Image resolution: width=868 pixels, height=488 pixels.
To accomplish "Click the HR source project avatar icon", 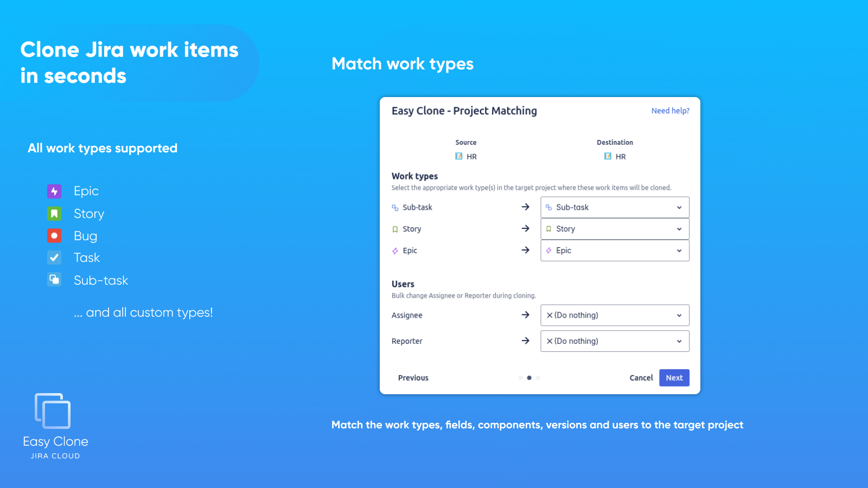I will (458, 156).
